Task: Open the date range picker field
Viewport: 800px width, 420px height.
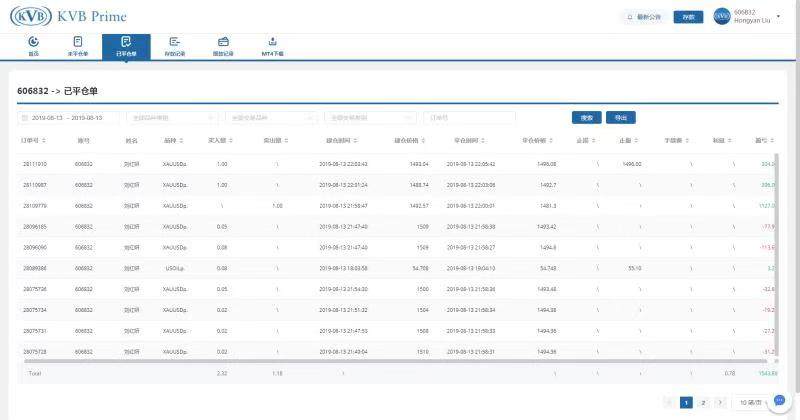Action: pos(68,118)
